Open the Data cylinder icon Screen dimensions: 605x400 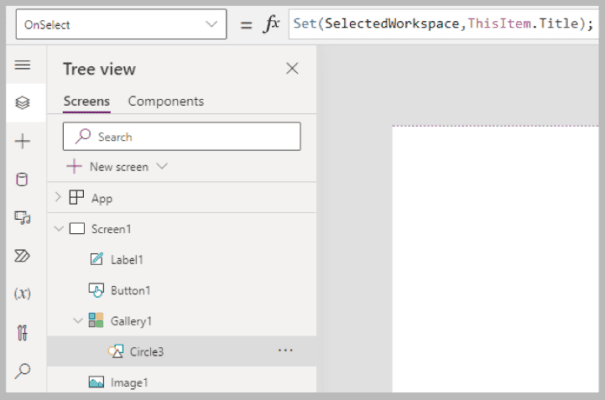point(22,179)
